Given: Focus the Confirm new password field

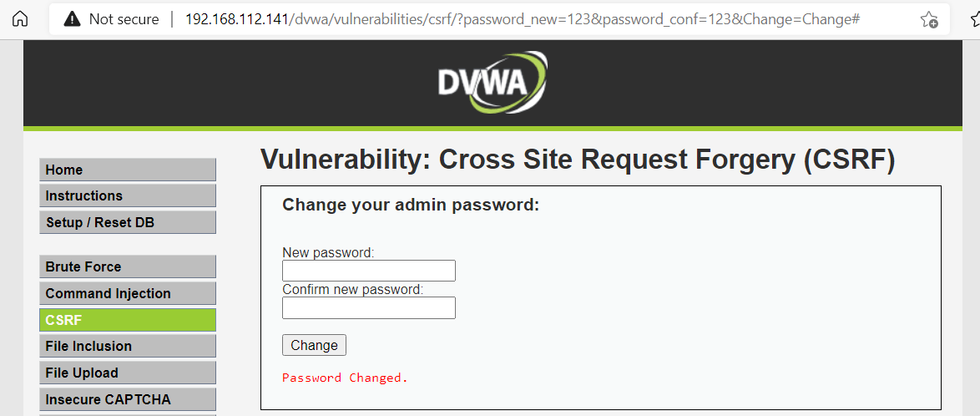Looking at the screenshot, I should point(369,307).
